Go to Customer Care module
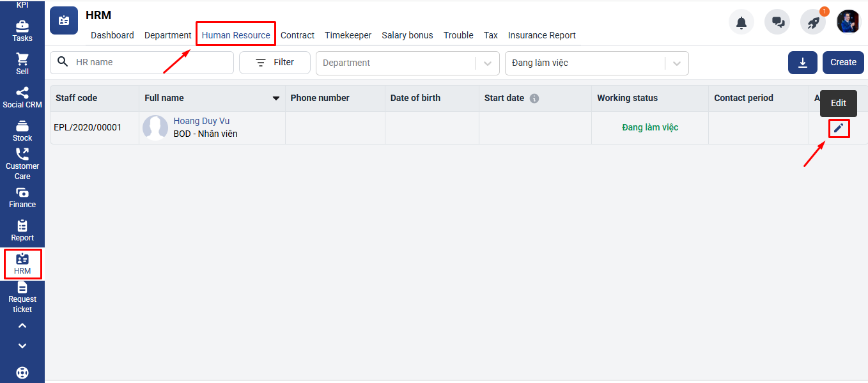This screenshot has height=383, width=868. point(22,164)
